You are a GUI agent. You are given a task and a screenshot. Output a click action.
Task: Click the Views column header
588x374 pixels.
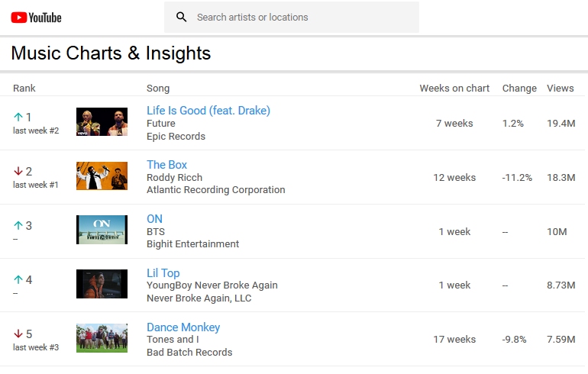(561, 88)
